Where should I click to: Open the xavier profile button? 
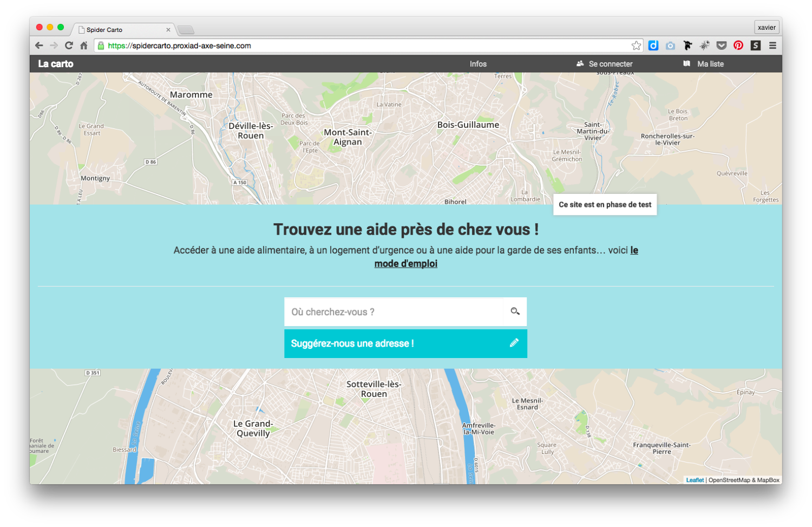767,27
